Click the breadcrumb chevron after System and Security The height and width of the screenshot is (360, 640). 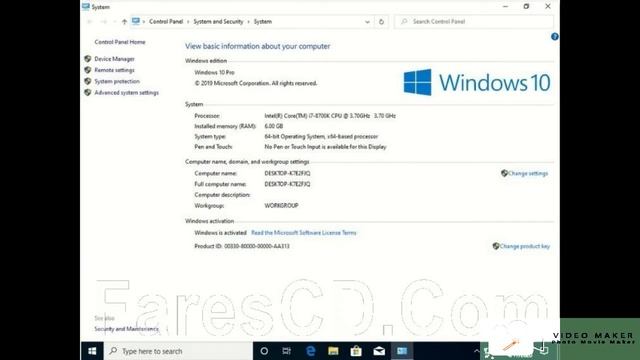[x=248, y=22]
